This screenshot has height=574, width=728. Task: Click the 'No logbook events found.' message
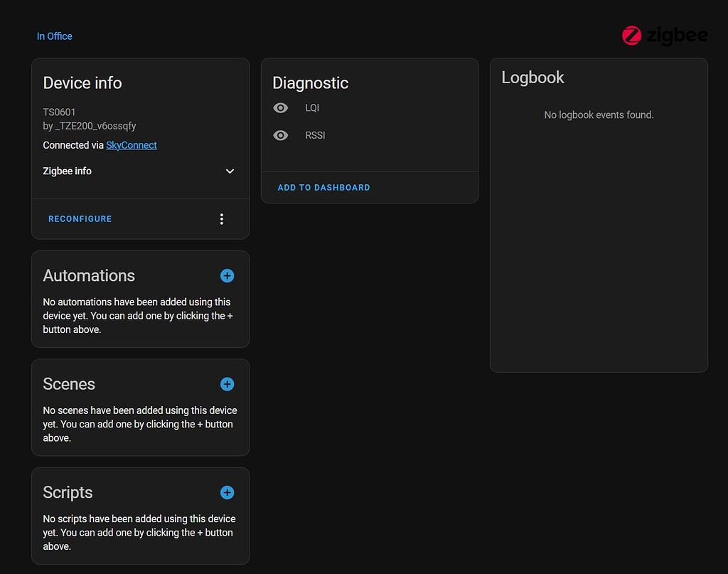[x=599, y=115]
